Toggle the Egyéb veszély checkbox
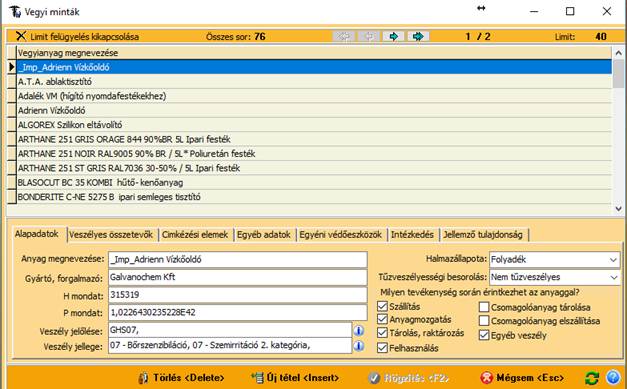Viewport: 627px width, 389px height. [x=484, y=335]
